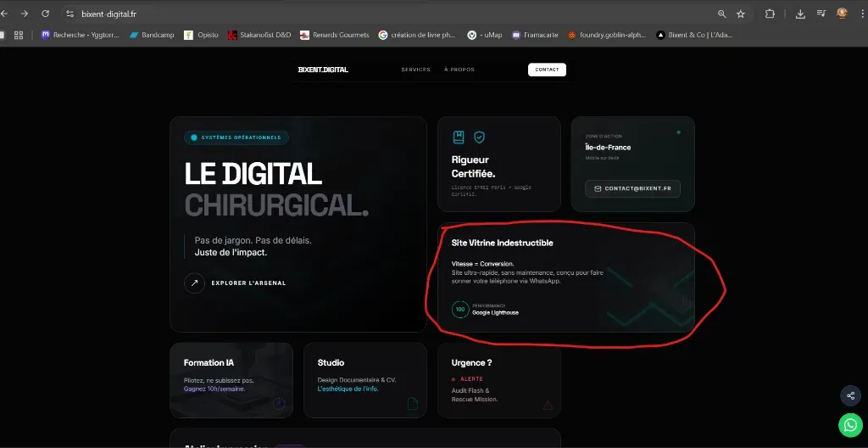Click the certificate icon in Rigueur Certifiée card
Screen dimensions: 868x448
click(x=459, y=137)
